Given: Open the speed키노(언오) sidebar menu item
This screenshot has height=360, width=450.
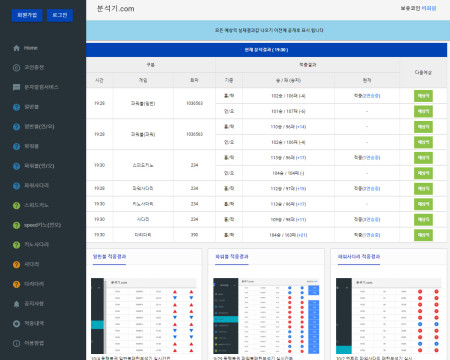Looking at the screenshot, I should 42,225.
